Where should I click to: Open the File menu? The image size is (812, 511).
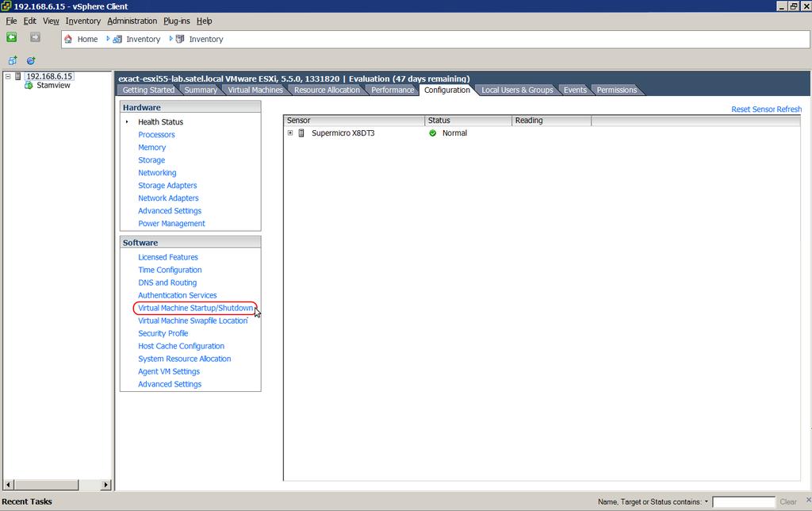[11, 21]
